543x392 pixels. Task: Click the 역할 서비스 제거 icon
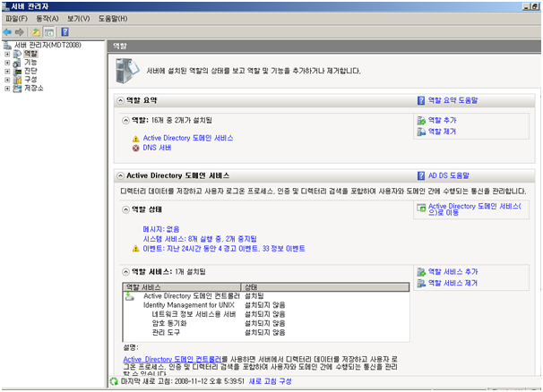click(421, 284)
